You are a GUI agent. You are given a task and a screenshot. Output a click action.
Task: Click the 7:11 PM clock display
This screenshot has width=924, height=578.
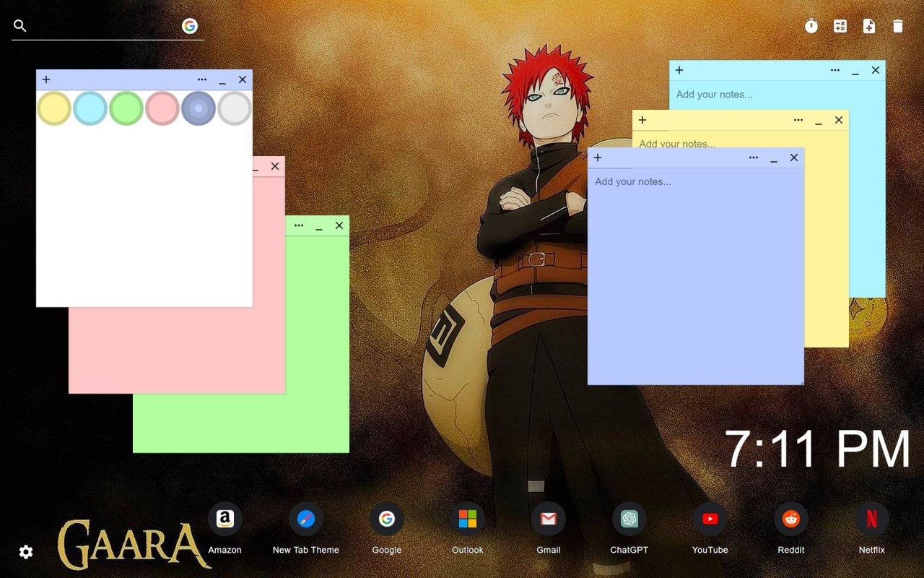click(x=817, y=449)
